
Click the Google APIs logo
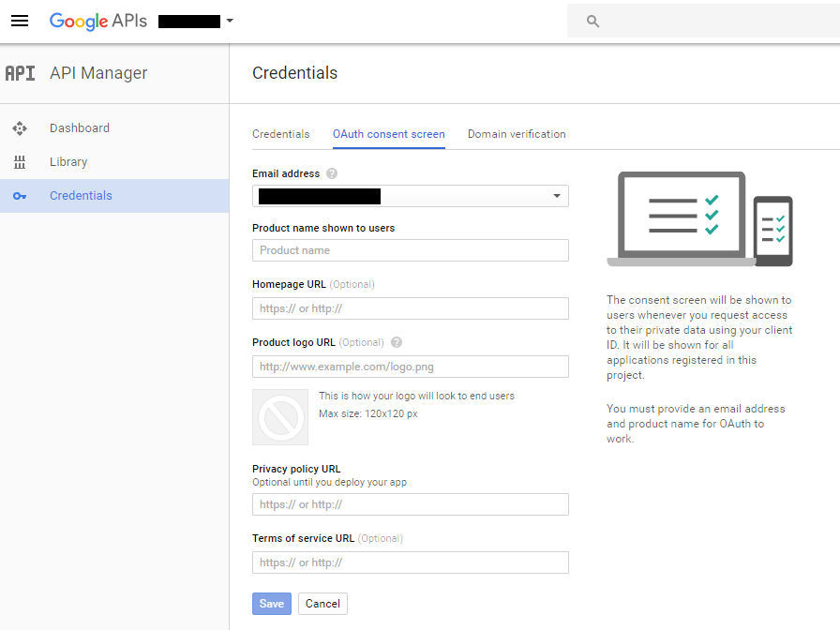pyautogui.click(x=98, y=21)
